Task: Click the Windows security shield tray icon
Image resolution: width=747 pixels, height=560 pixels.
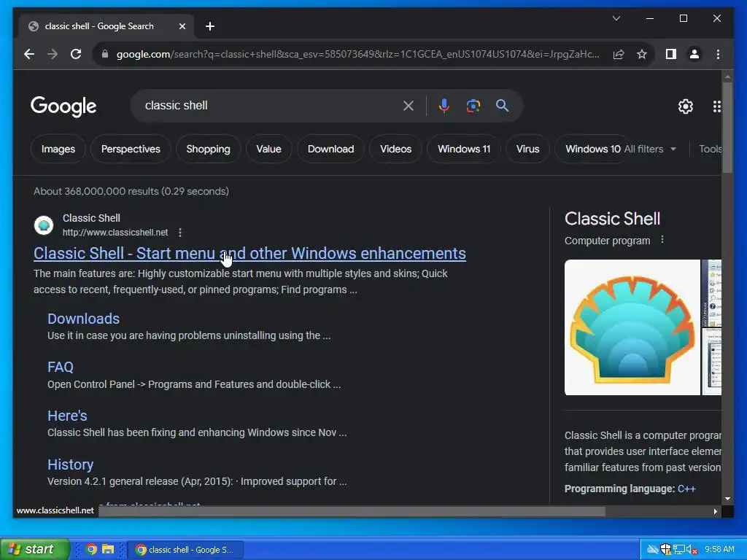Action: 666,549
